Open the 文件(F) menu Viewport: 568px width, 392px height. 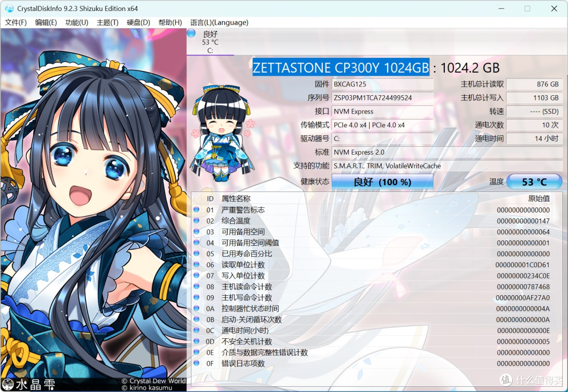[16, 23]
